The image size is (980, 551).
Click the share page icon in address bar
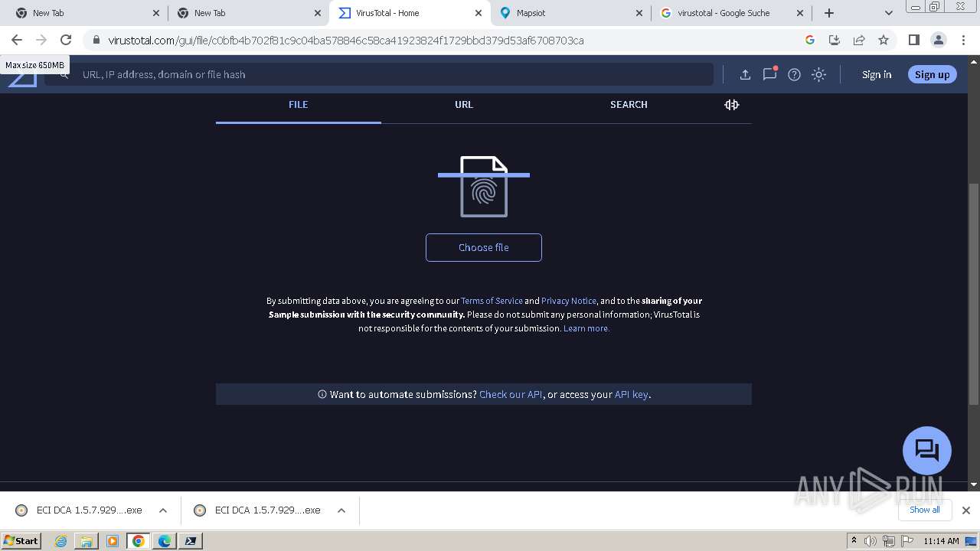859,40
